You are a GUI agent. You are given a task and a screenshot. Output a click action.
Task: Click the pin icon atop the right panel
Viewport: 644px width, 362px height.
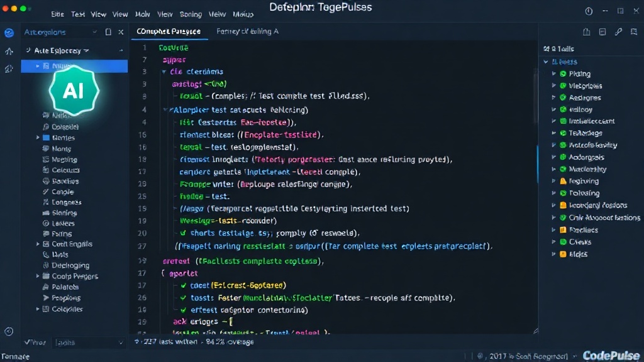point(618,32)
